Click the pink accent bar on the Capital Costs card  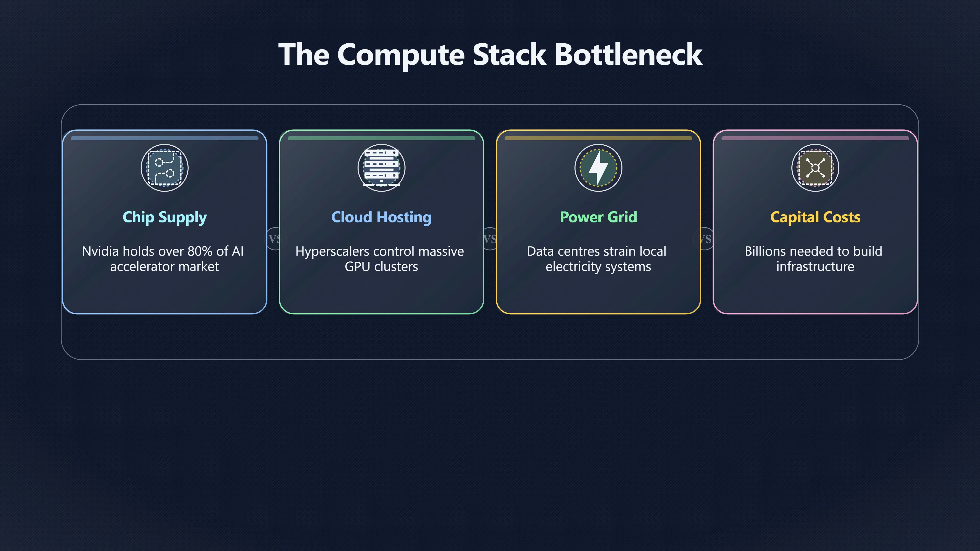click(815, 138)
